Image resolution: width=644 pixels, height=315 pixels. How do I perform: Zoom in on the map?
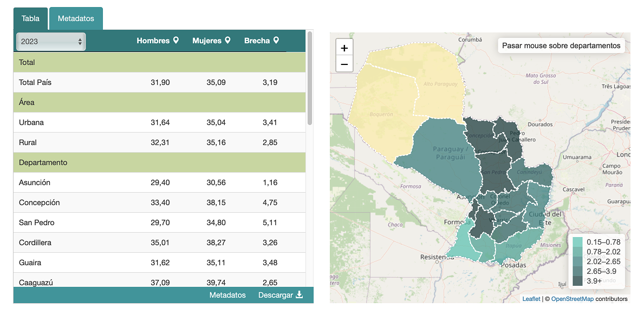[344, 48]
